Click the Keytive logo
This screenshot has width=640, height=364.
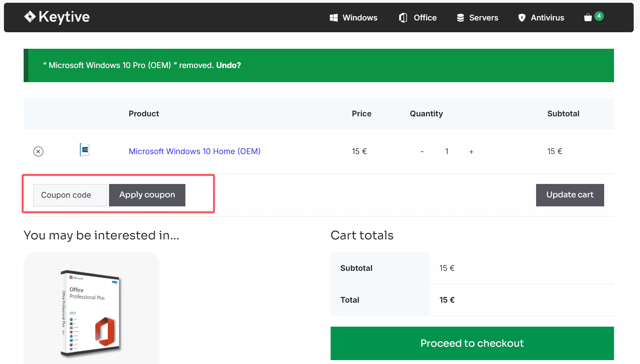tap(57, 17)
